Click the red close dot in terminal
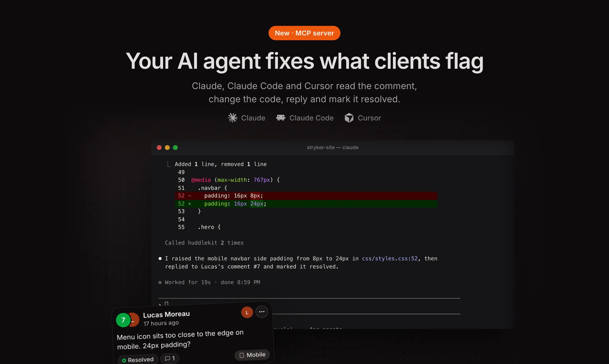The image size is (609, 364). pos(159,148)
